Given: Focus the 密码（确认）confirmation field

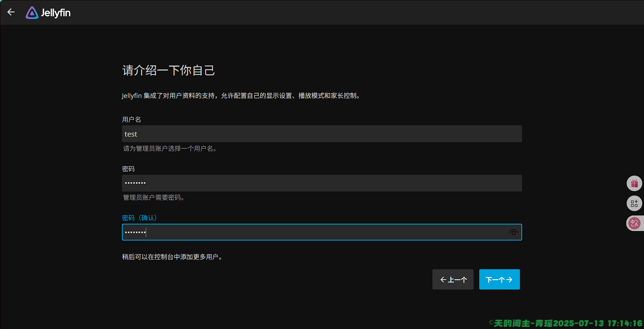Looking at the screenshot, I should pos(322,232).
